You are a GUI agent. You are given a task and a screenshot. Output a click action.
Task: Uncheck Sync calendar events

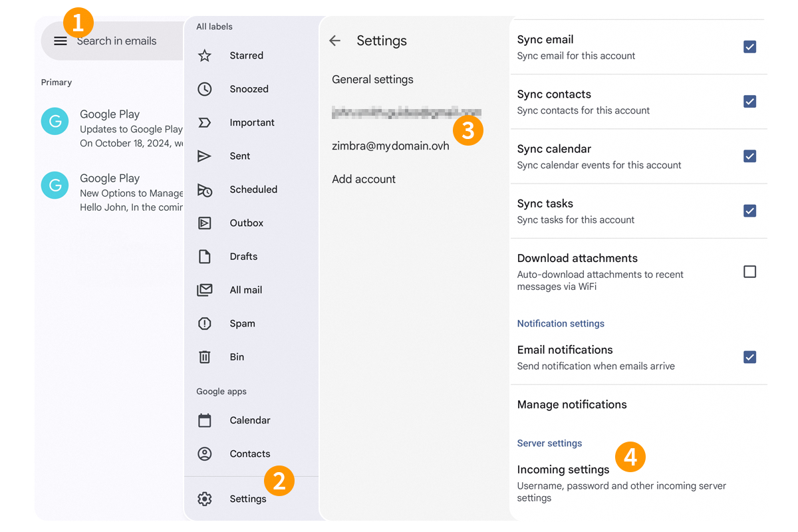click(x=749, y=156)
